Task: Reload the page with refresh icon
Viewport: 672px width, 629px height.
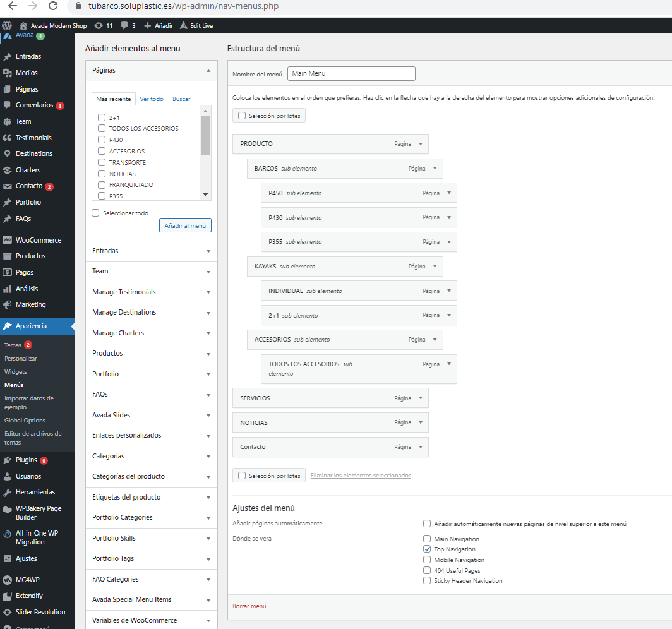Action: pyautogui.click(x=53, y=6)
